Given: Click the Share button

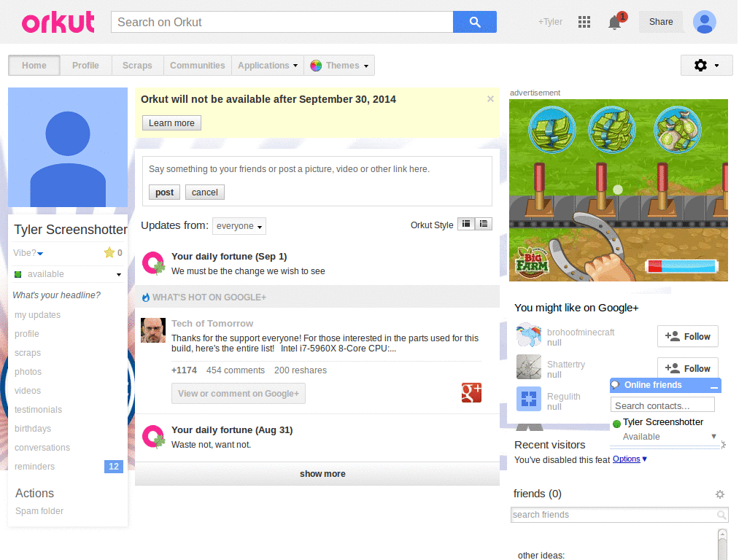Looking at the screenshot, I should [x=661, y=22].
